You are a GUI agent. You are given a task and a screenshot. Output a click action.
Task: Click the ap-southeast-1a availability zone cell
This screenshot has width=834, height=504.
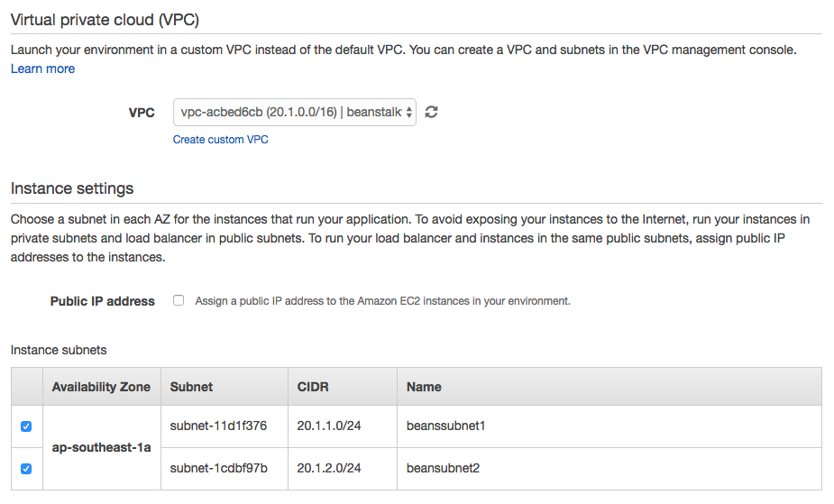click(x=101, y=447)
